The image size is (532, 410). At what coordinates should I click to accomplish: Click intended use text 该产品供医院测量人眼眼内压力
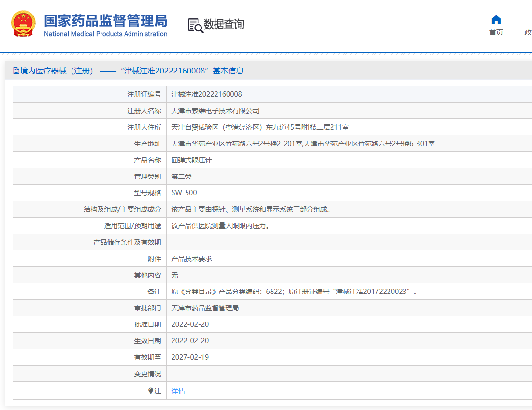(x=220, y=226)
